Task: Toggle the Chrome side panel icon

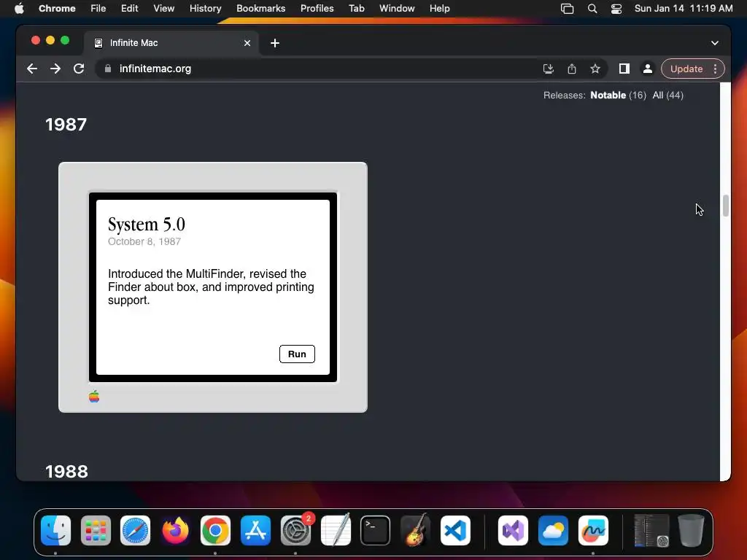Action: pos(624,69)
